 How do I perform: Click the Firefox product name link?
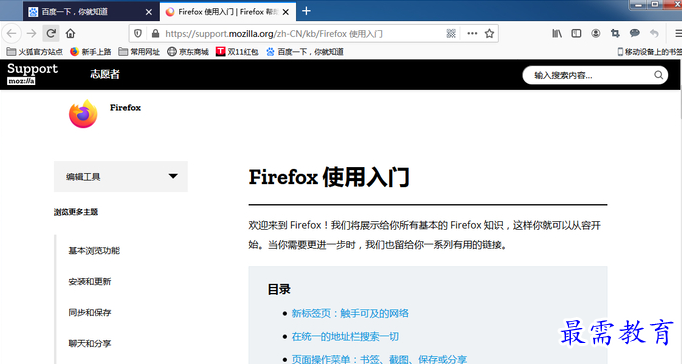tap(125, 107)
